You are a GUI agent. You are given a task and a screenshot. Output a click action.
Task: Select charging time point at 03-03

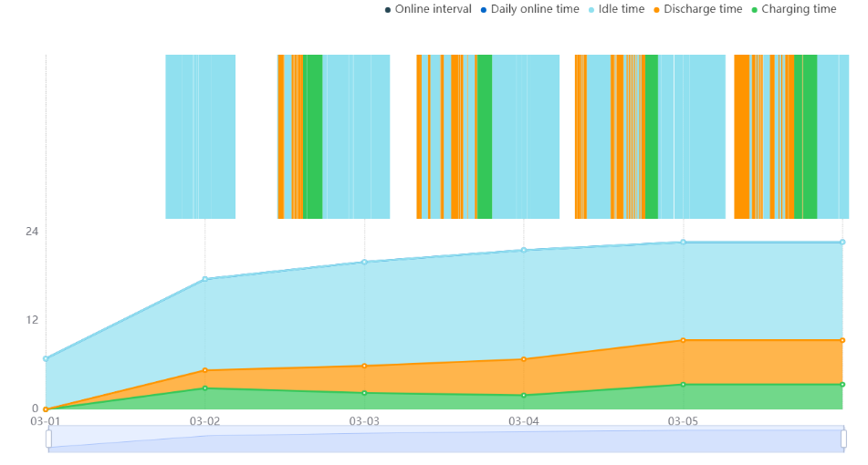coord(364,393)
